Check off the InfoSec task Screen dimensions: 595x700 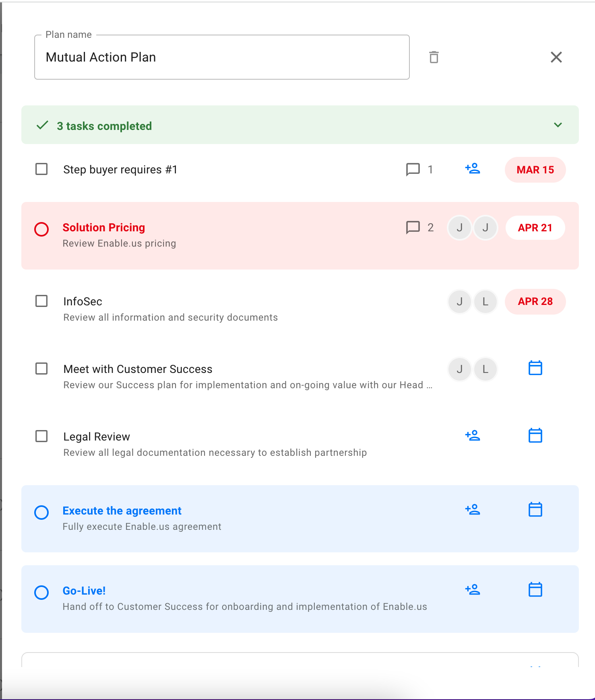tap(41, 301)
